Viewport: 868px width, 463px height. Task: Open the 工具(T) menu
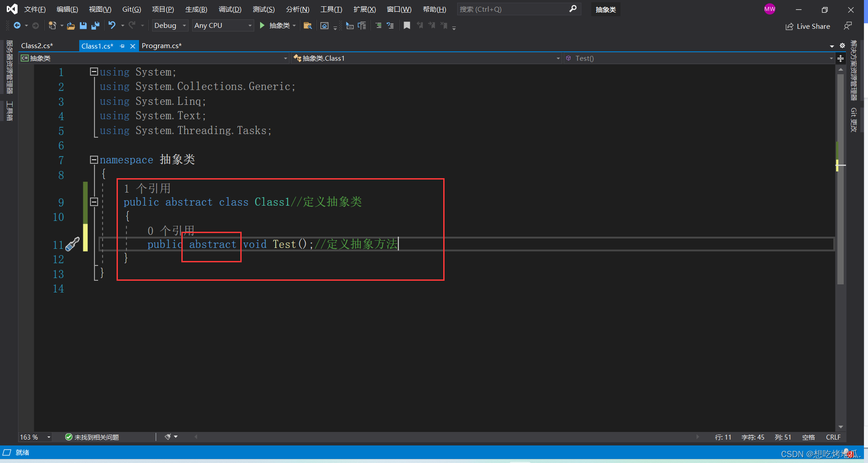[331, 9]
